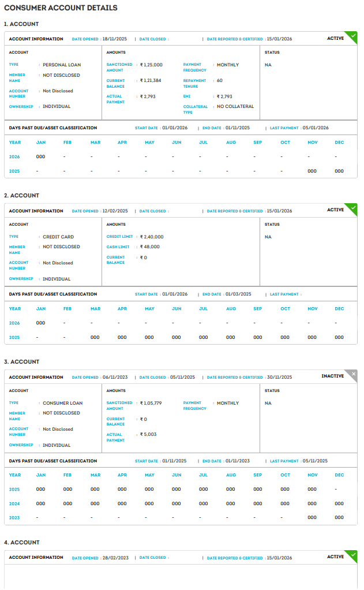Select the '1. ACCOUNT' heading
This screenshot has width=364, height=590.
pyautogui.click(x=21, y=24)
